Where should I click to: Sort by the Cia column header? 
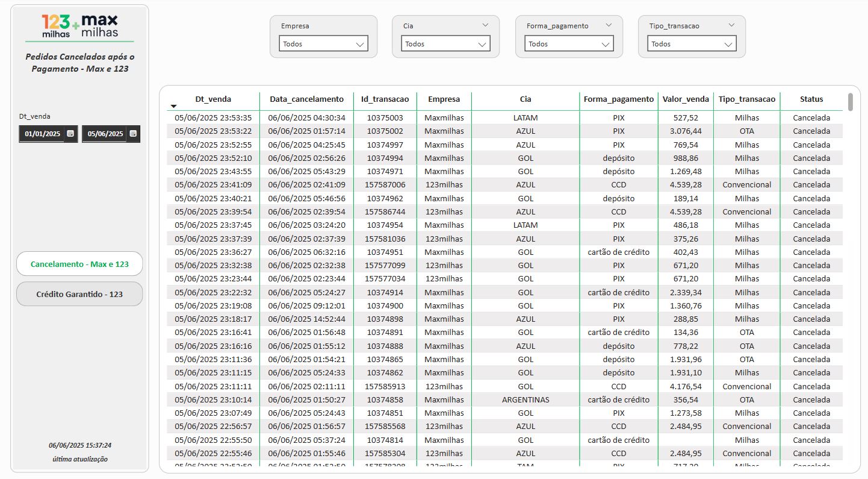pyautogui.click(x=525, y=99)
